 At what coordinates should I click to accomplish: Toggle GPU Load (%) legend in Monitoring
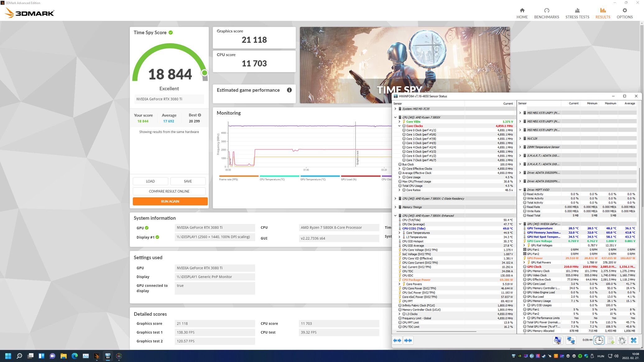click(349, 179)
